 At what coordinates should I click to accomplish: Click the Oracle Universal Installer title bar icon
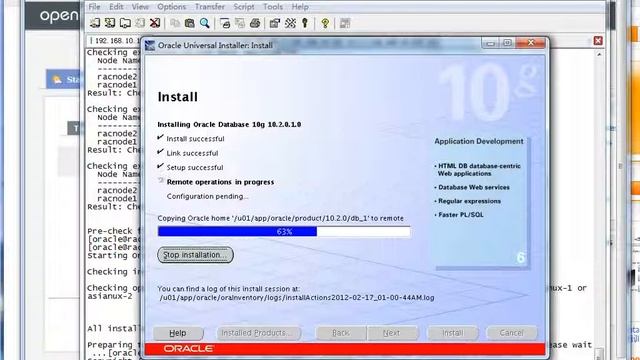150,45
